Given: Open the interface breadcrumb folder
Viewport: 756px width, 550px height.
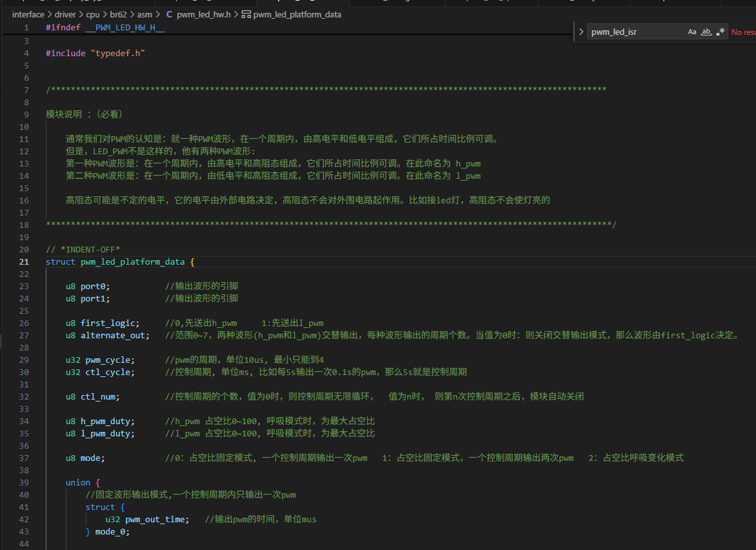Looking at the screenshot, I should [28, 14].
